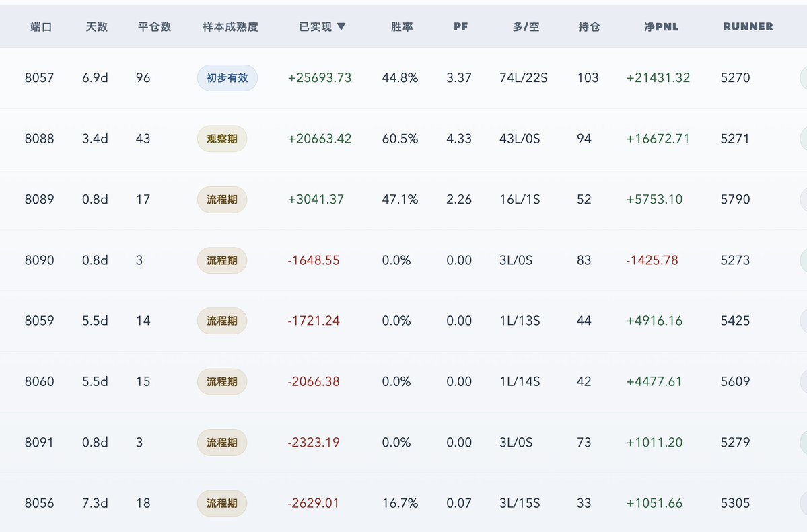Image resolution: width=807 pixels, height=532 pixels.
Task: Click net PNL +5753.10
Action: pos(654,199)
